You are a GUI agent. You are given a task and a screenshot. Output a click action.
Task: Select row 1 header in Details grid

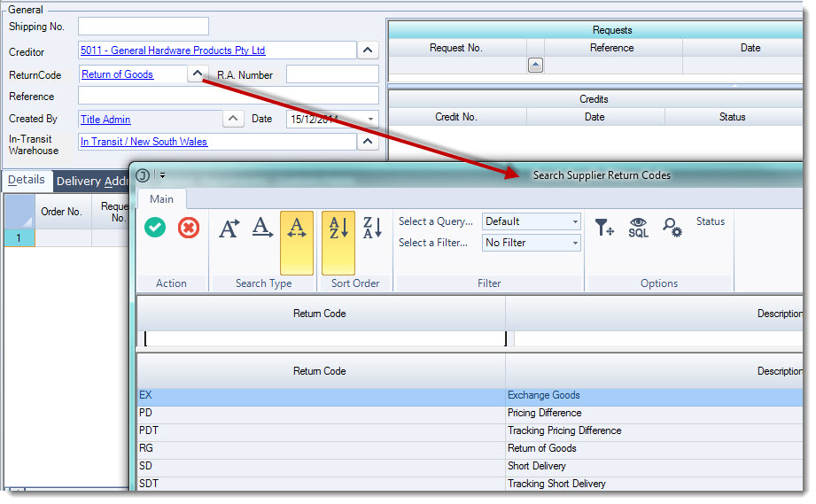(x=19, y=238)
